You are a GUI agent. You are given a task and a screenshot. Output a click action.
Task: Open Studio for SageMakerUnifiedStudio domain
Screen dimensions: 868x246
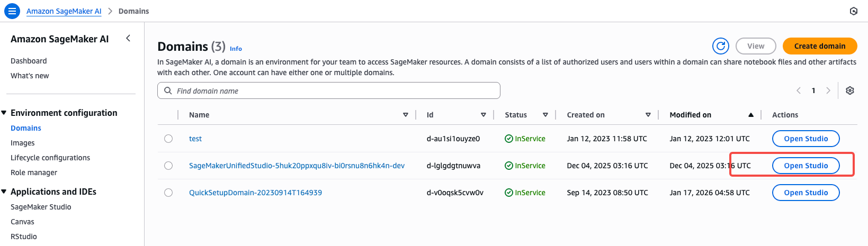coord(806,166)
